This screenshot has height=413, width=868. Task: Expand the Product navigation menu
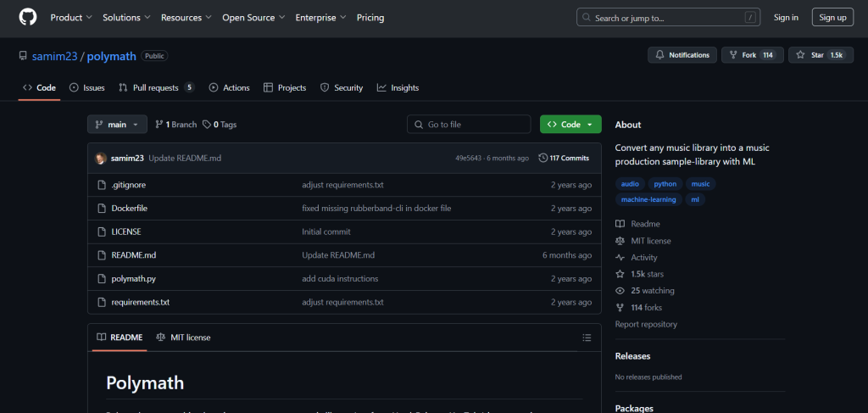coord(71,17)
